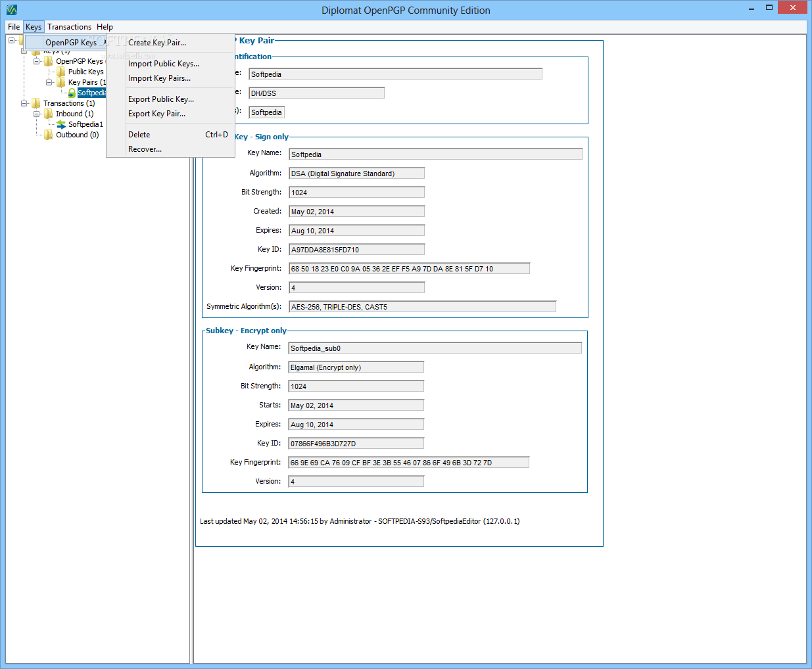Click the Diplomat app icon in title bar
812x669 pixels.
coord(11,10)
